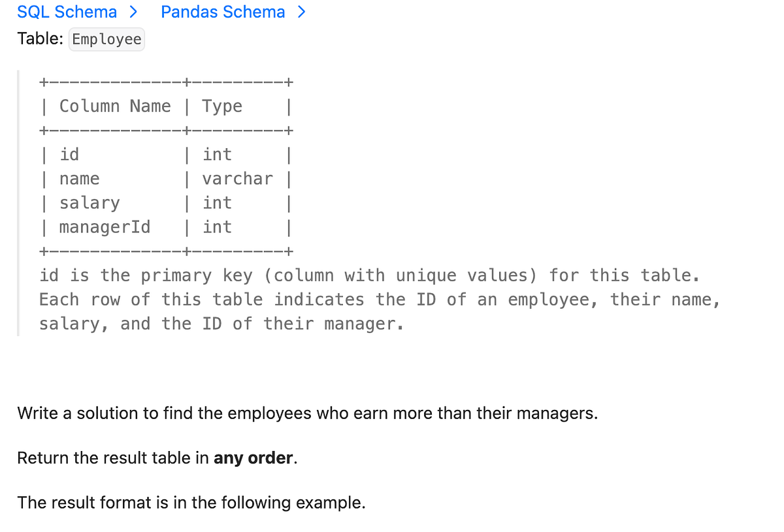Click the employee ID description sentence

[379, 300]
